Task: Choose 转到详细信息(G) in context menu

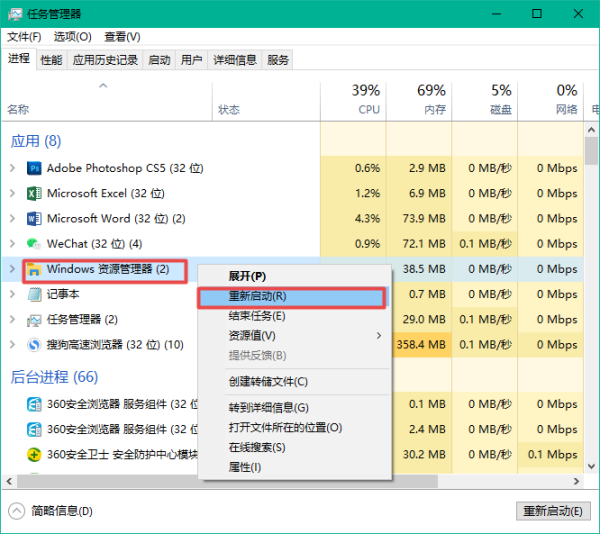Action: point(295,408)
